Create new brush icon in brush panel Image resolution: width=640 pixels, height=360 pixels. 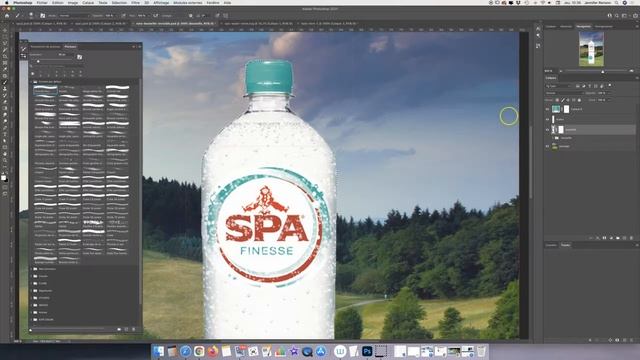tap(126, 329)
